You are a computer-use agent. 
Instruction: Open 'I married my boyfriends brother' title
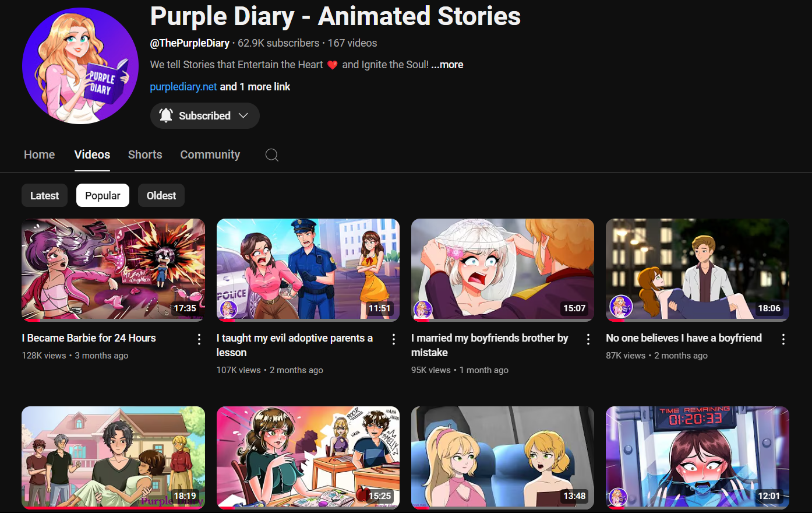(490, 345)
